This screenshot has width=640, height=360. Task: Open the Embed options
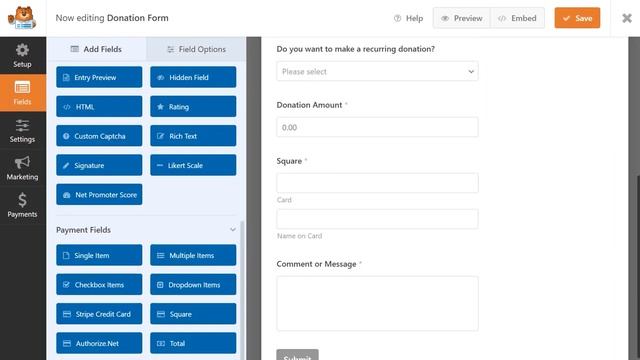click(x=517, y=18)
